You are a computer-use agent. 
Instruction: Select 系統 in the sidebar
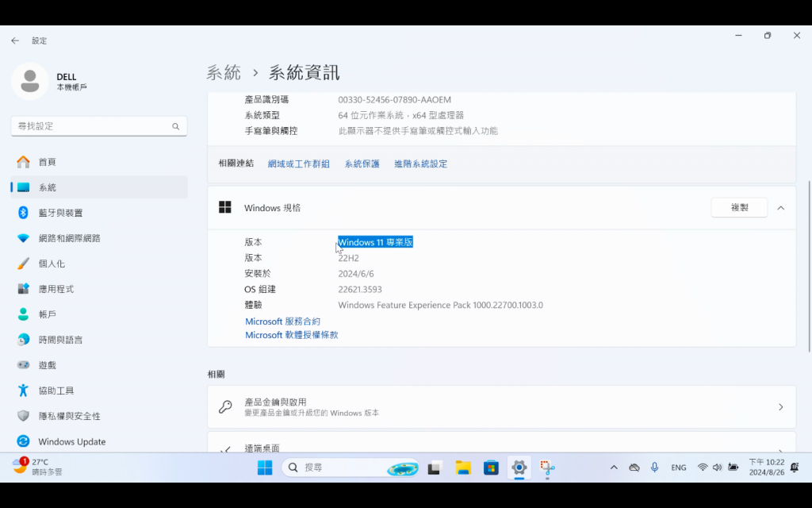tap(99, 187)
